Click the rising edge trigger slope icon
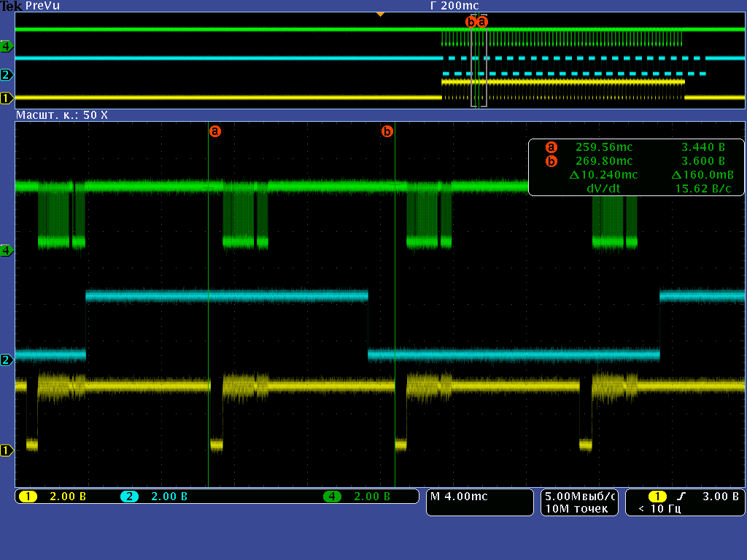 [x=681, y=497]
